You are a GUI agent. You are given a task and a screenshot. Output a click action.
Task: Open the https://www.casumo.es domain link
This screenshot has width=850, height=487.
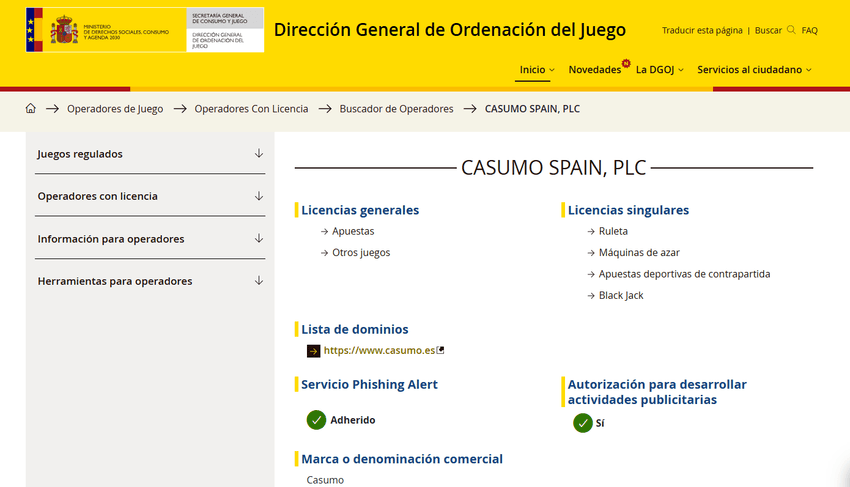[379, 350]
